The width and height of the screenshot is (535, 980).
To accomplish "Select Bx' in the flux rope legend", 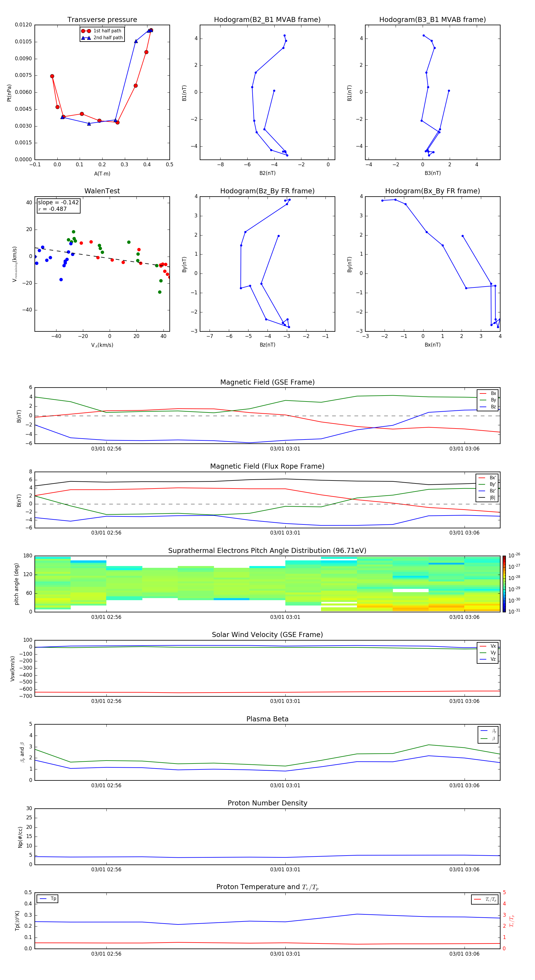I will point(487,478).
